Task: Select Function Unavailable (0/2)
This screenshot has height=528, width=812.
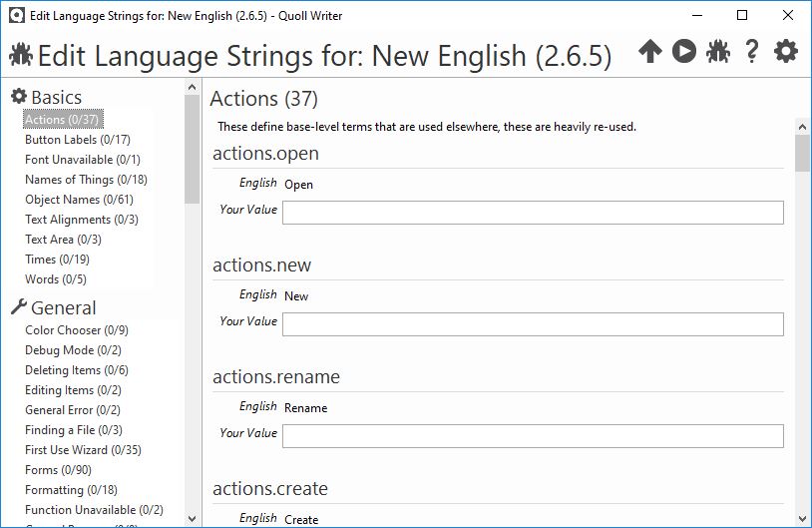Action: click(x=94, y=510)
